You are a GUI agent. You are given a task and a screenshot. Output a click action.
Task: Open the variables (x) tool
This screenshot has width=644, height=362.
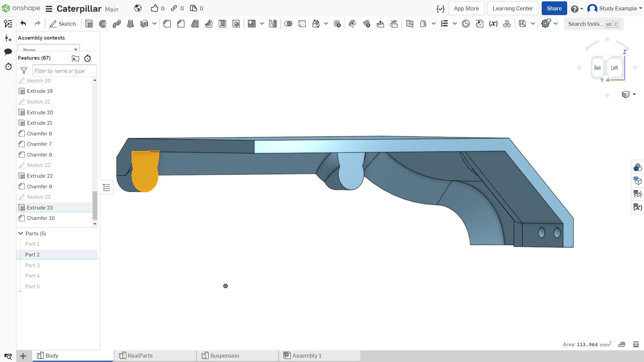(493, 24)
